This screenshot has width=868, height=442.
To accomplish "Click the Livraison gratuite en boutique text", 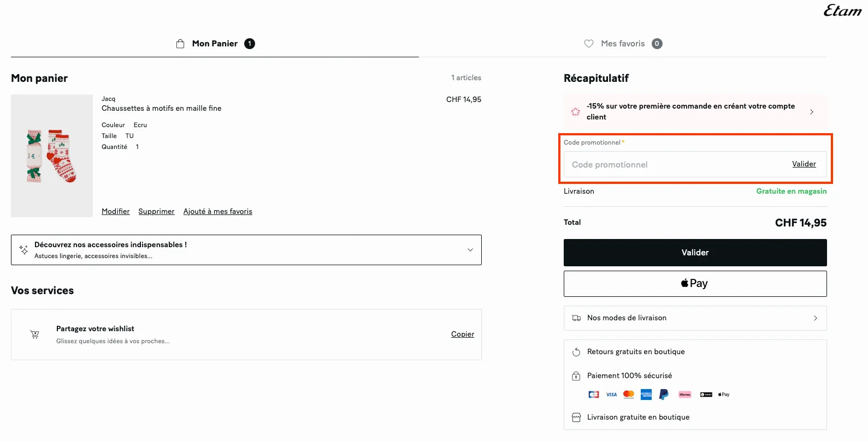I will 639,417.
